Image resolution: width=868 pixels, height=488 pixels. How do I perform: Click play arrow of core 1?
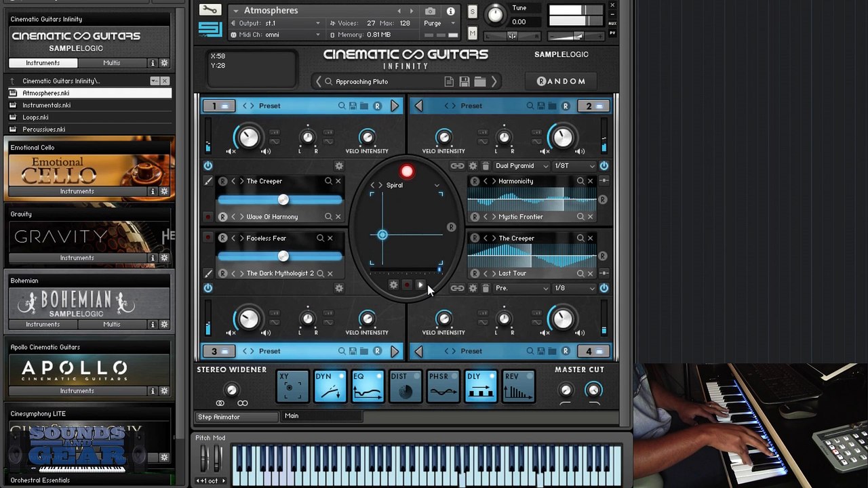point(395,106)
